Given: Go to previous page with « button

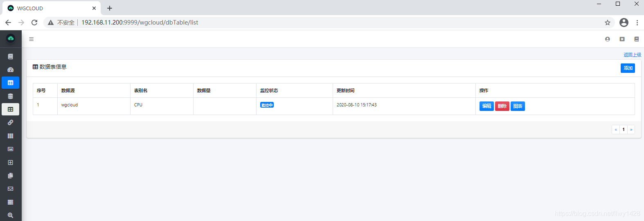Looking at the screenshot, I should 616,129.
